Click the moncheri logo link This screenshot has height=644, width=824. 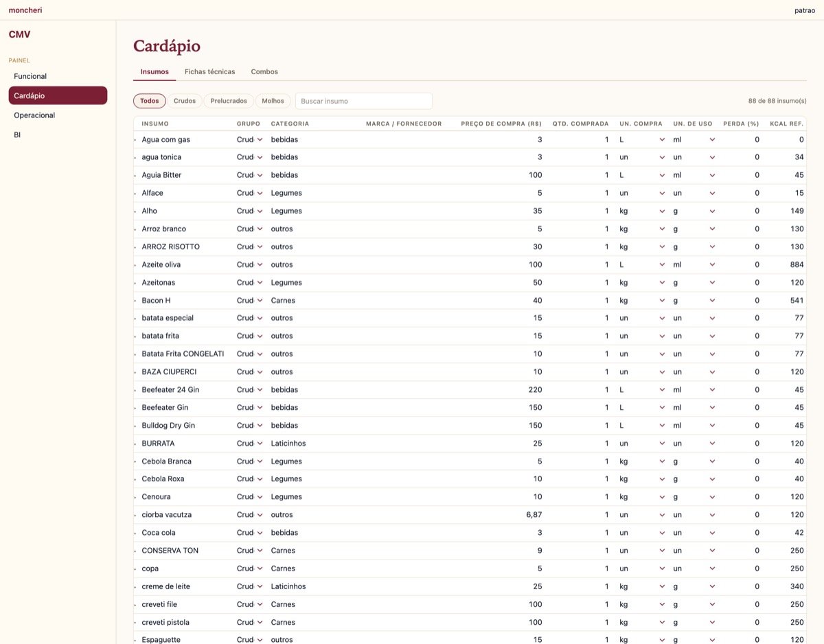(x=25, y=10)
